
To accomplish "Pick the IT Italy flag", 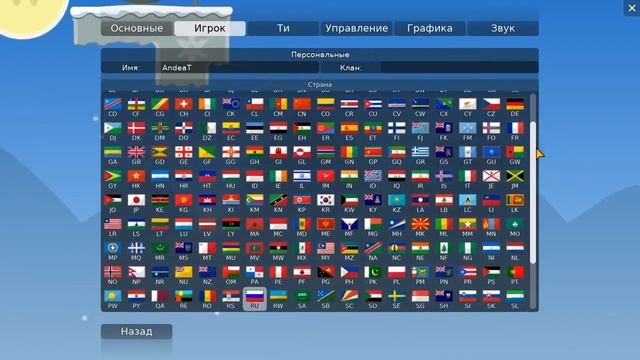I will point(467,176).
